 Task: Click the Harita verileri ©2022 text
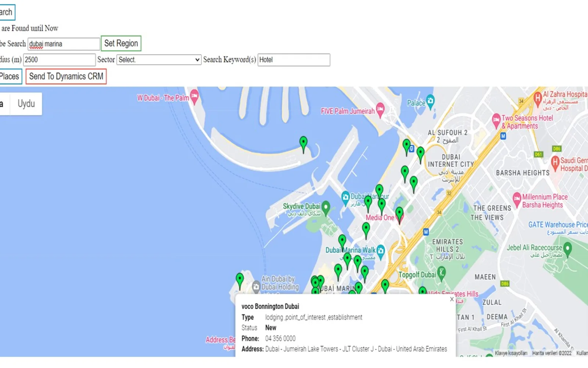point(552,353)
